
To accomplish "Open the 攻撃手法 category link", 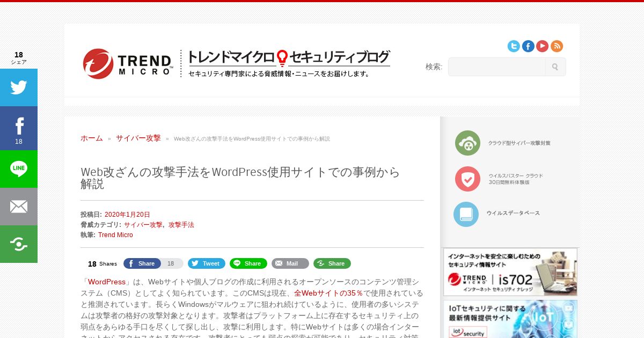I will point(181,225).
